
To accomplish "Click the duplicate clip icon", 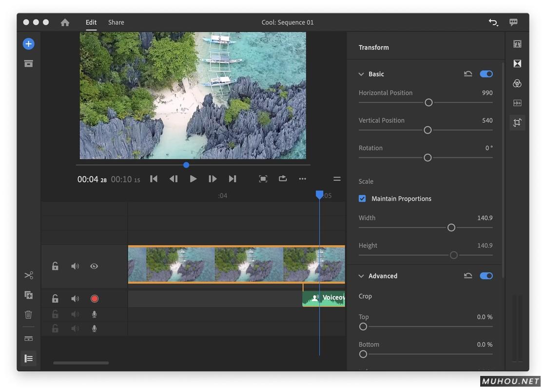I will (29, 295).
